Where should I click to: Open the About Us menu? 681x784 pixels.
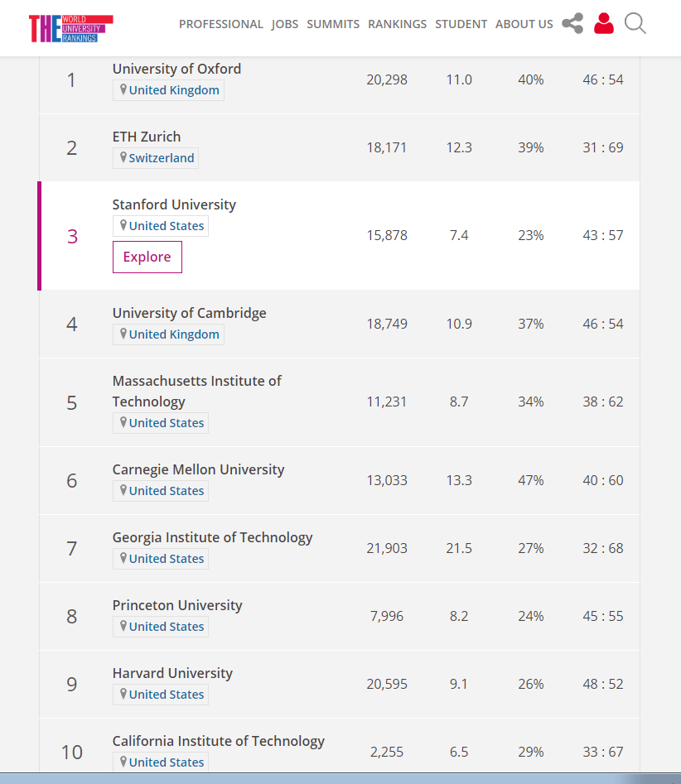524,24
